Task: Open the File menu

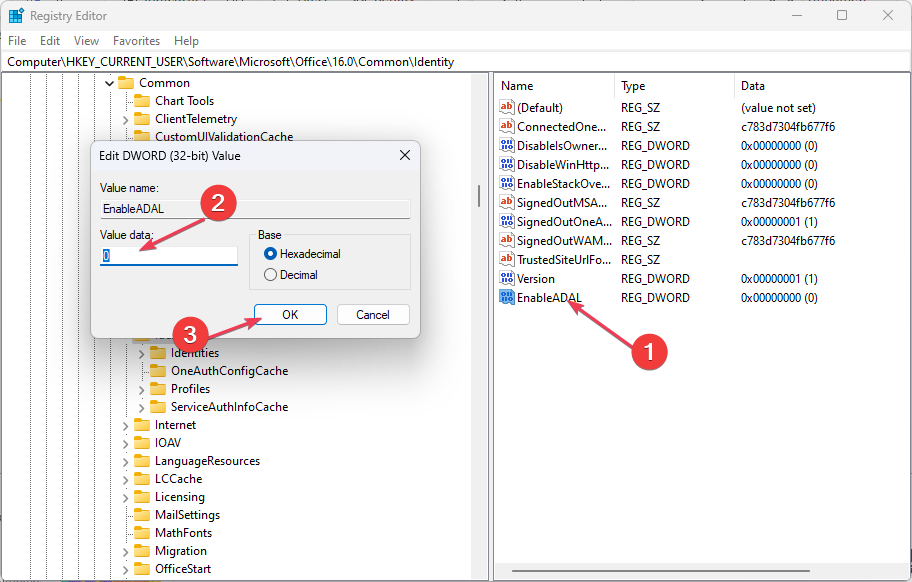Action: 17,41
